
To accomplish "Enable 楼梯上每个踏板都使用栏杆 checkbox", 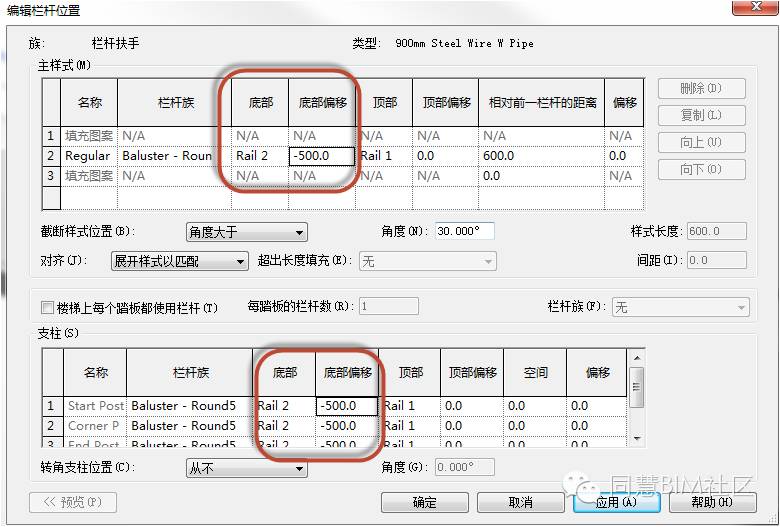I will (47, 308).
